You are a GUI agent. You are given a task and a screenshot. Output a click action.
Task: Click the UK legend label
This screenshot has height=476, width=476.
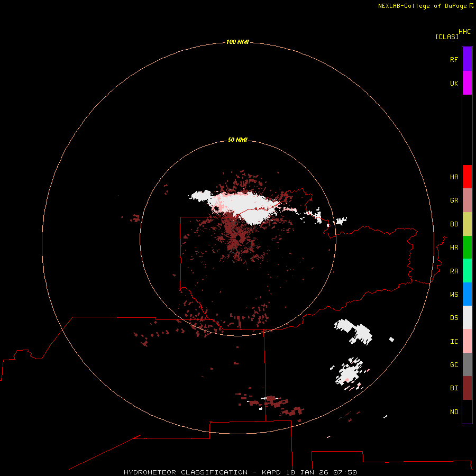(x=454, y=83)
